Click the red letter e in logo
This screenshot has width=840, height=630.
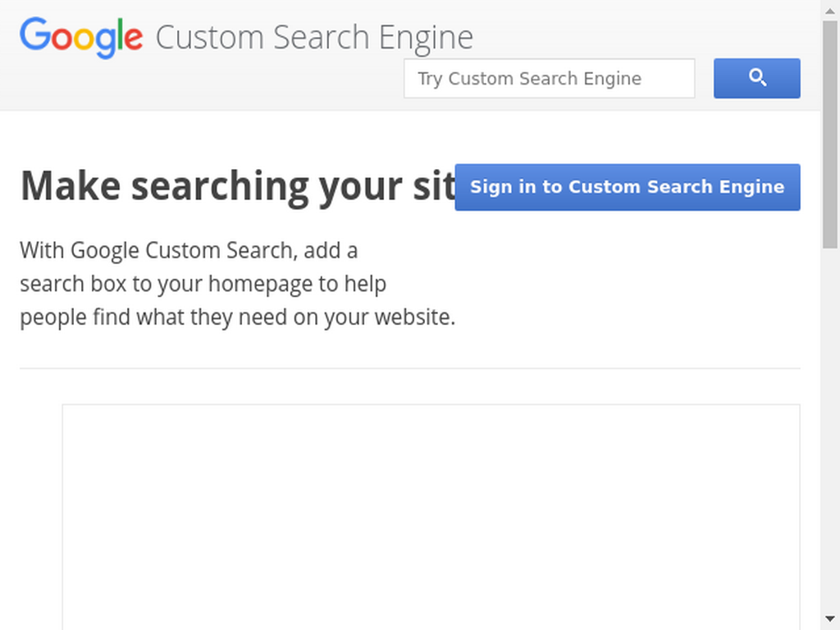[134, 39]
